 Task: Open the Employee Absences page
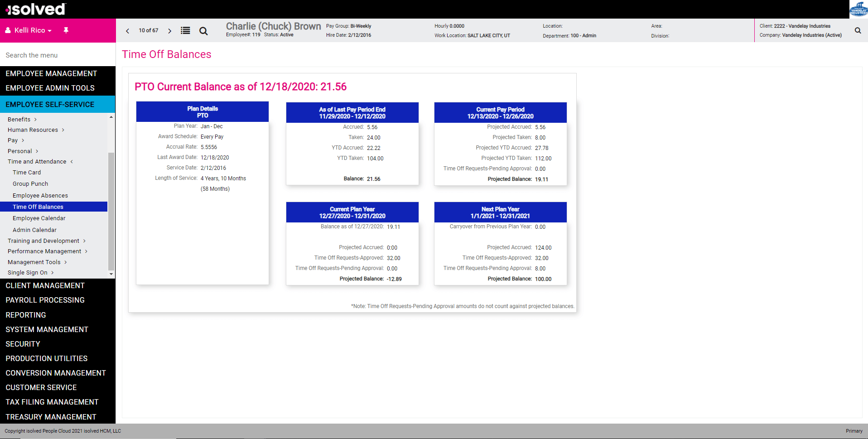click(40, 195)
